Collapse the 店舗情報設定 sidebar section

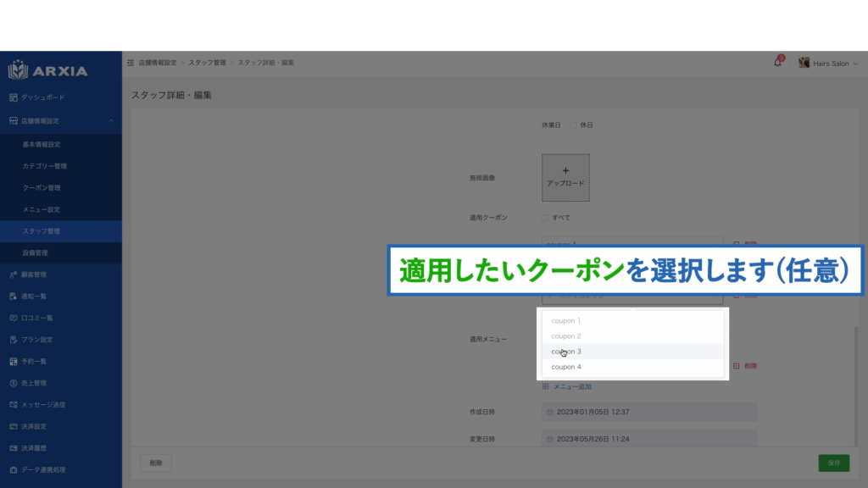coord(61,120)
